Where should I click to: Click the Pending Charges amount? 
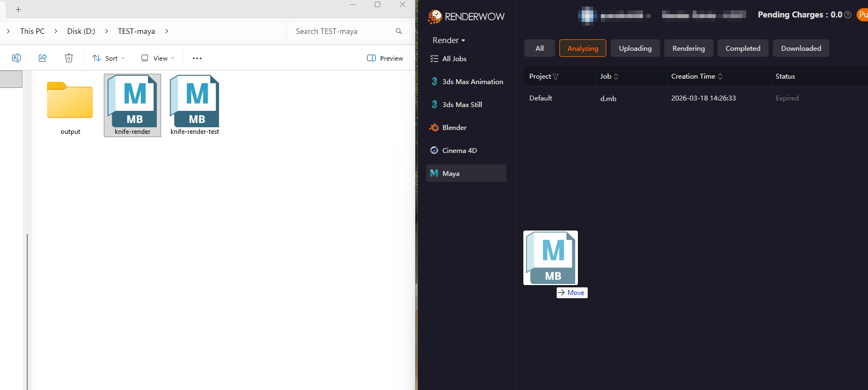(x=836, y=15)
